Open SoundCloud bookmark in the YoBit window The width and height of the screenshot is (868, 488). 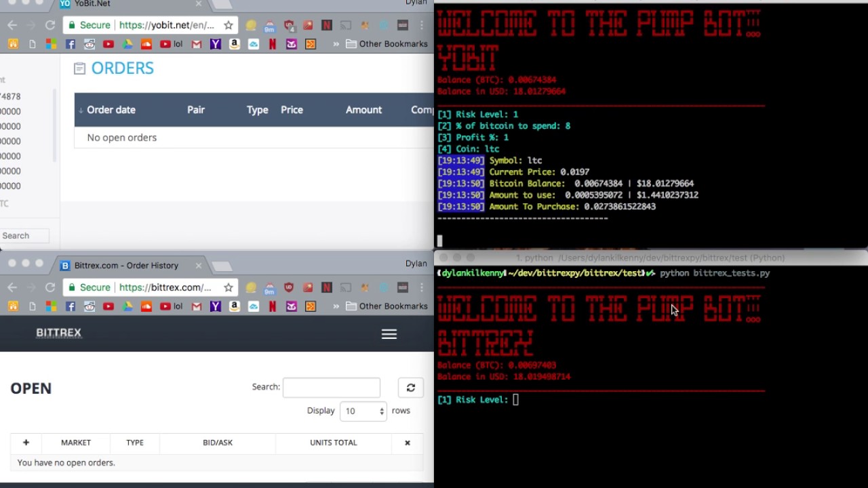[146, 44]
